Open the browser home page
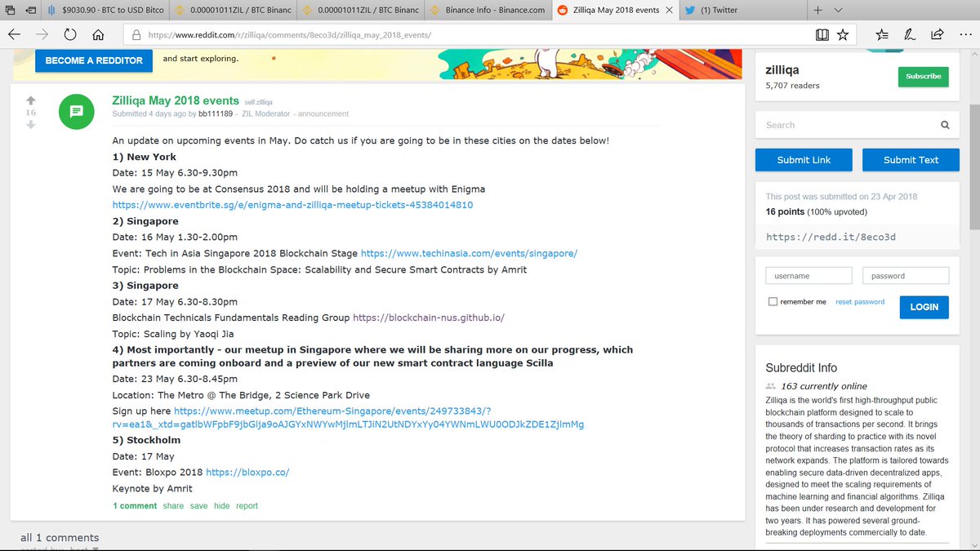Viewport: 980px width, 551px height. (98, 35)
